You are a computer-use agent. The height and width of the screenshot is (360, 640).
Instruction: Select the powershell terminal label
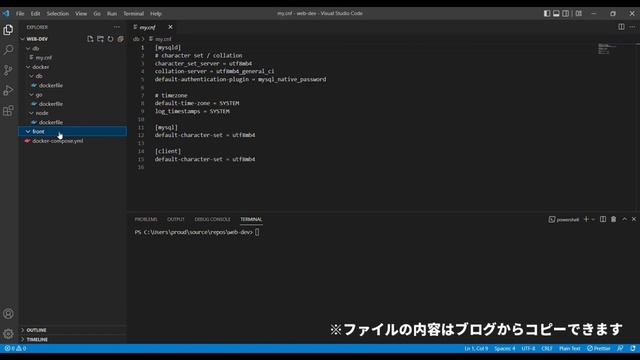point(564,220)
